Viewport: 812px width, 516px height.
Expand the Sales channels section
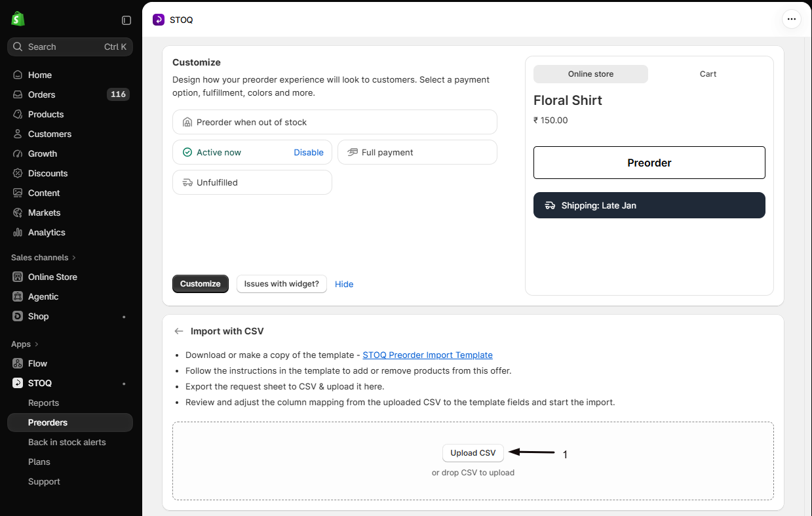44,258
